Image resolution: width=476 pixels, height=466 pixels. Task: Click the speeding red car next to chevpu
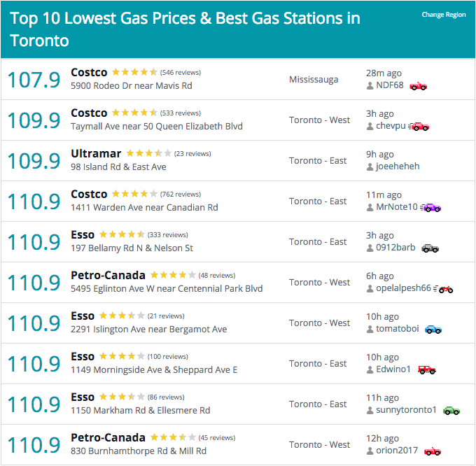coord(419,127)
